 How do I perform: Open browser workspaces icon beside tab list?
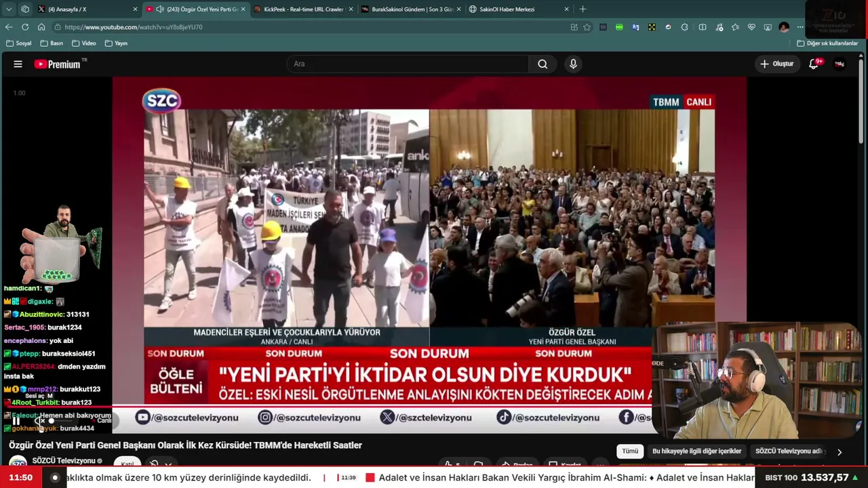[25, 9]
